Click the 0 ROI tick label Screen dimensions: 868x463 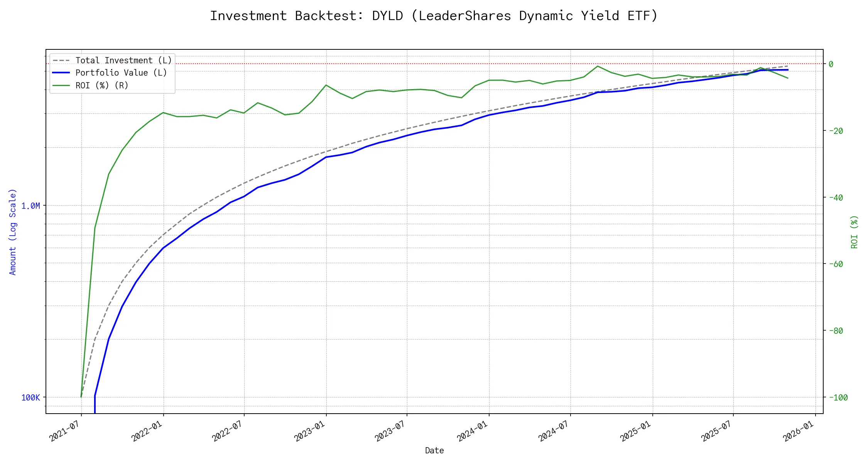pyautogui.click(x=831, y=64)
